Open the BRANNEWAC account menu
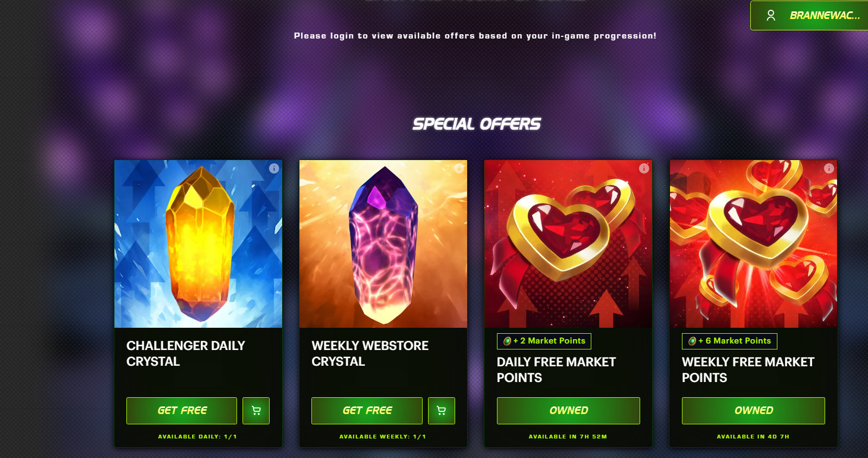868x458 pixels. pos(809,15)
